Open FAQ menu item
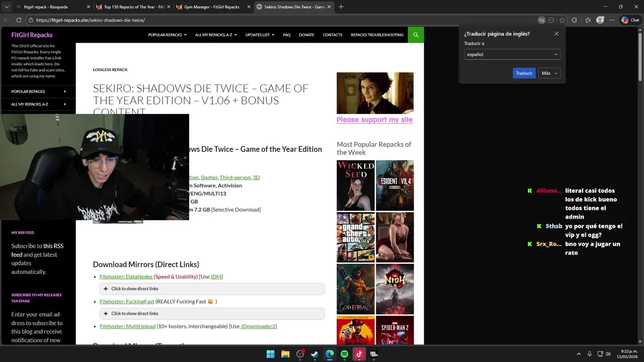Image resolution: width=644 pixels, height=362 pixels. pyautogui.click(x=287, y=35)
